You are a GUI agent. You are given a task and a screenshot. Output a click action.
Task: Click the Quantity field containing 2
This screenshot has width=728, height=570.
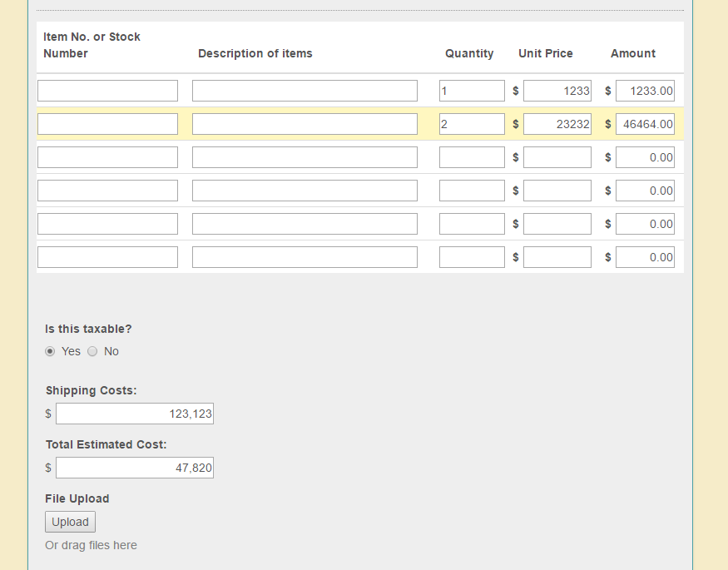point(472,124)
